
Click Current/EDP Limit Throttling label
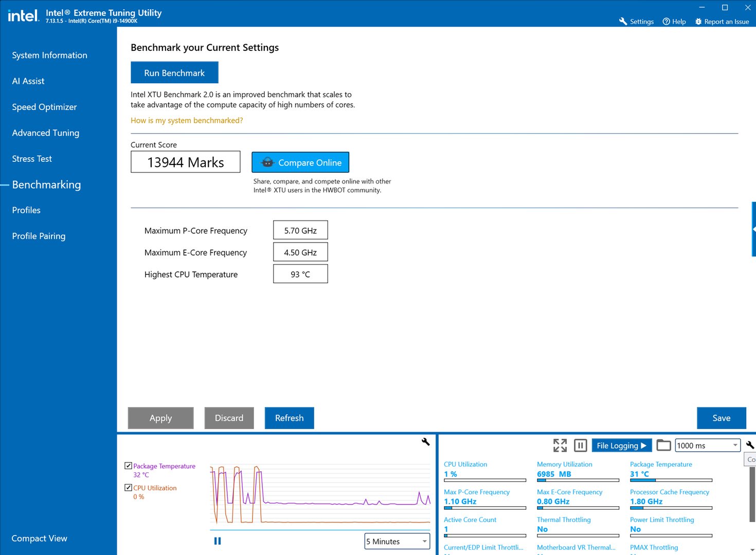(483, 547)
